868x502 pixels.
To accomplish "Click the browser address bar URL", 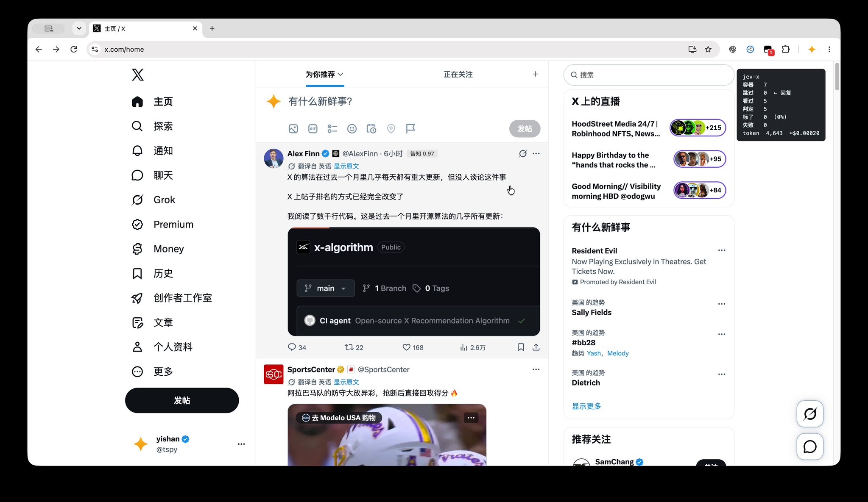I will 124,49.
